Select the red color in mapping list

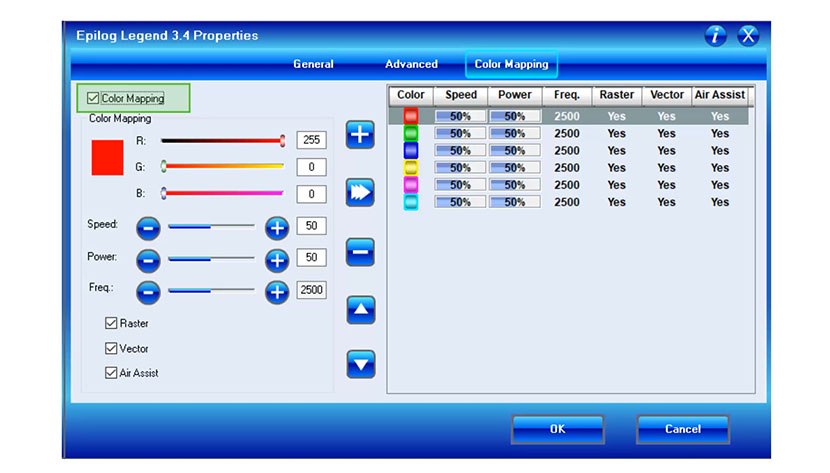pyautogui.click(x=411, y=116)
